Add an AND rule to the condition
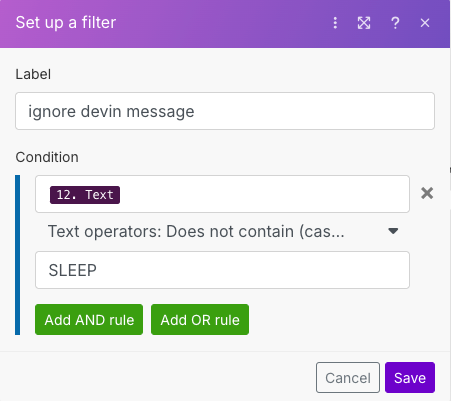This screenshot has width=451, height=401. click(x=89, y=319)
